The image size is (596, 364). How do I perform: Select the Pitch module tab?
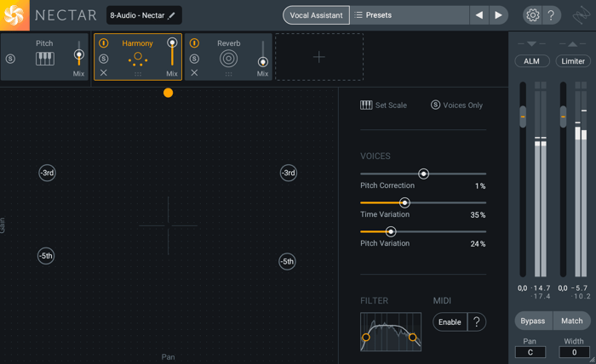(x=44, y=57)
